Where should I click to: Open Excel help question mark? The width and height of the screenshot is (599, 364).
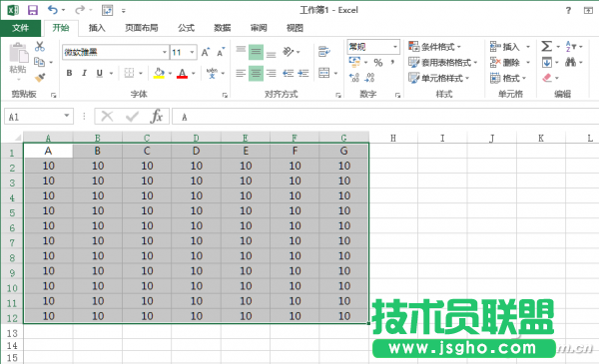pos(568,10)
